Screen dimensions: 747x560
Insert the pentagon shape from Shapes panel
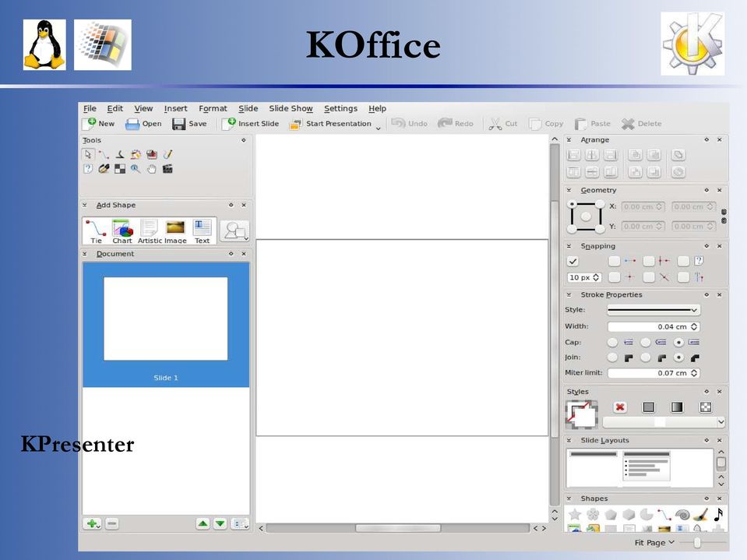coord(611,514)
